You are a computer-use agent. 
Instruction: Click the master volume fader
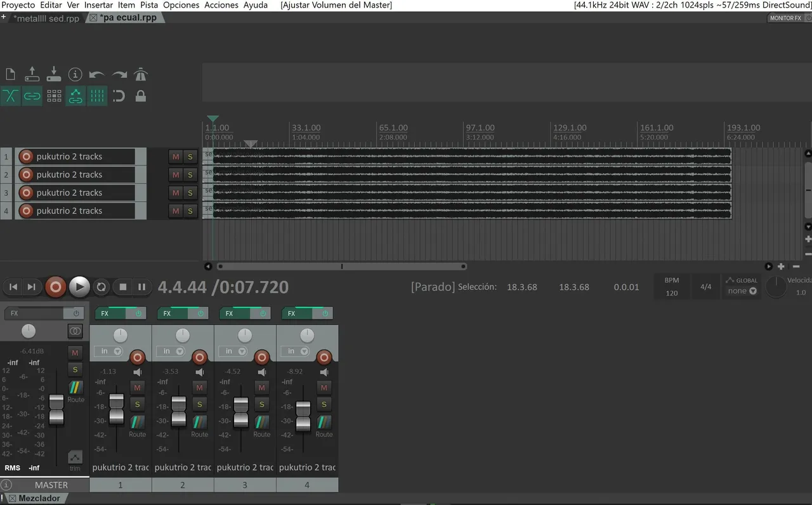56,409
